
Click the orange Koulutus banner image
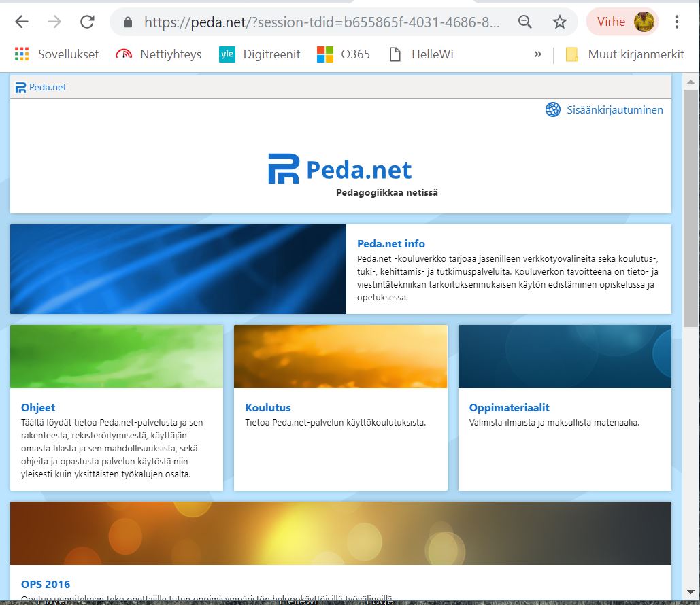340,356
